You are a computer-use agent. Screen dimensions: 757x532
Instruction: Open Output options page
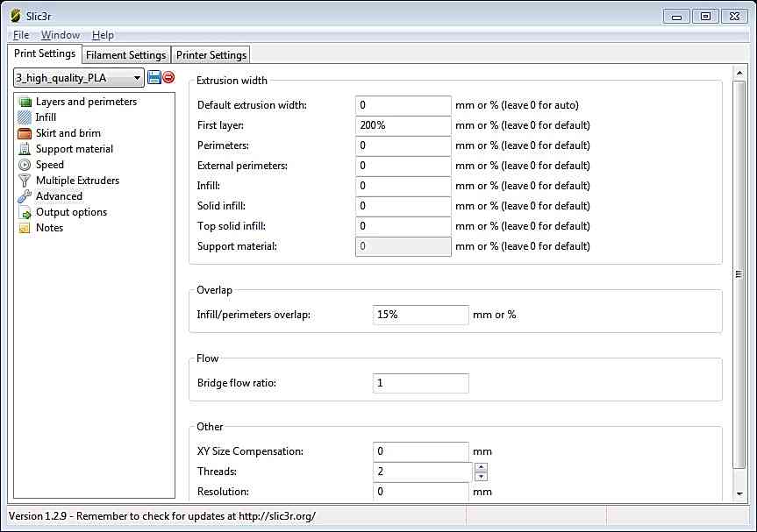[71, 212]
